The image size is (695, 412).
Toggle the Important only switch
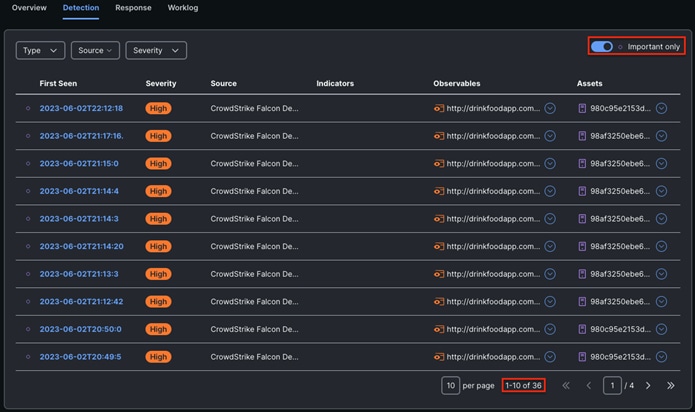click(x=601, y=47)
